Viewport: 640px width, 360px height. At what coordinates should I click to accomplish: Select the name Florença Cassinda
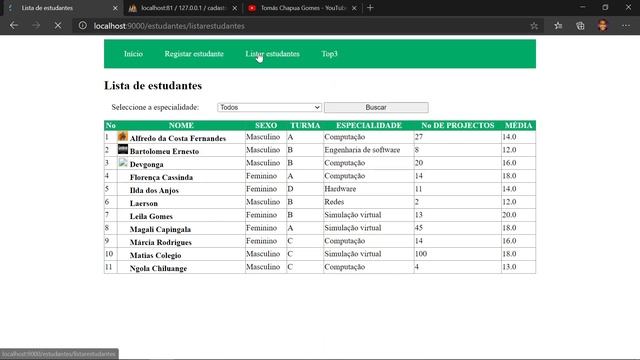tap(161, 178)
